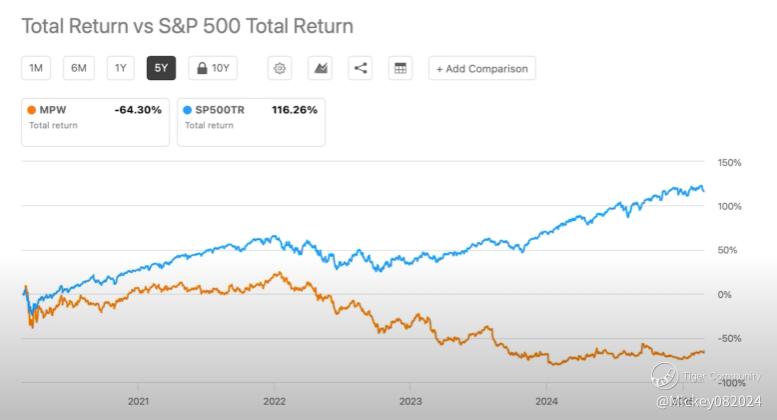
Task: Click the lock icon on 10Y
Action: pos(202,68)
